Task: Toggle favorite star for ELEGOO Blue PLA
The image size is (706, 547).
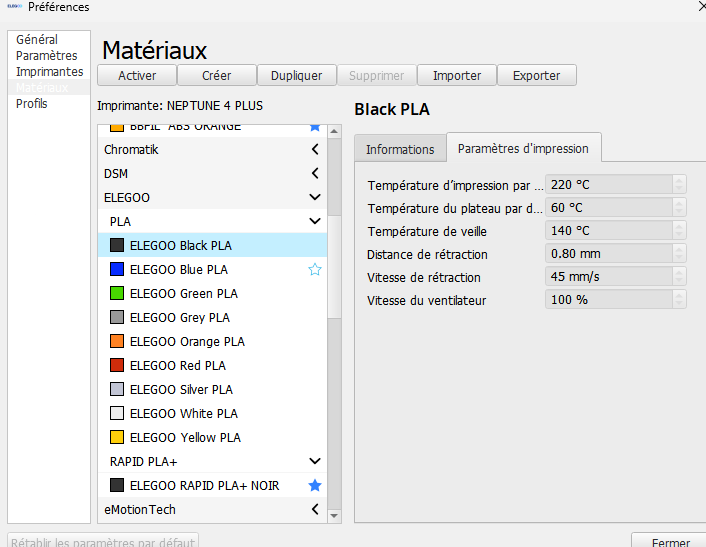Action: pyautogui.click(x=315, y=269)
